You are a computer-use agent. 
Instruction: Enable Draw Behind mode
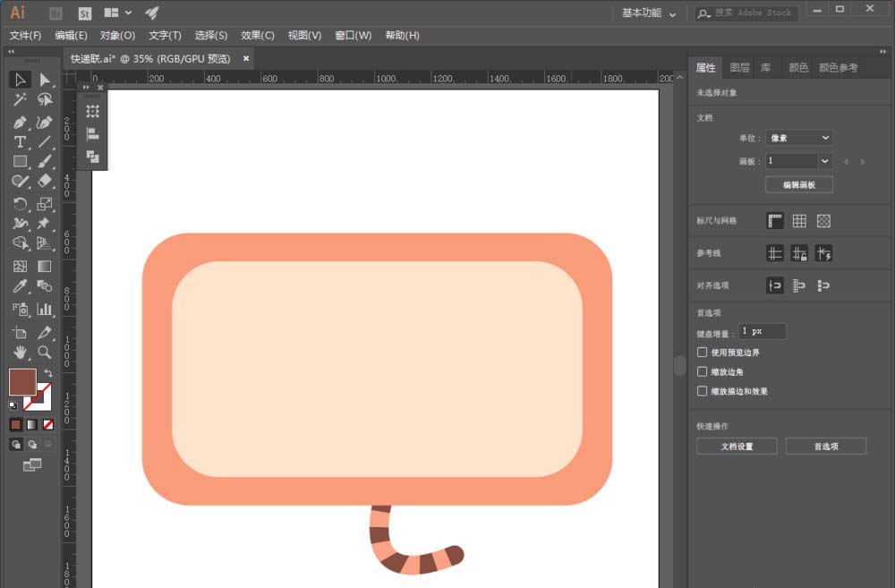(x=32, y=444)
